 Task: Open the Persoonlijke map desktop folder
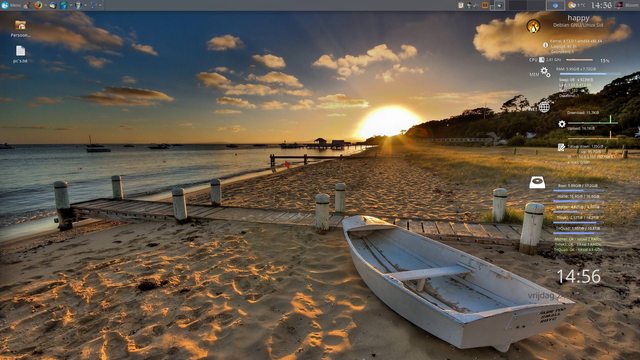[20, 29]
